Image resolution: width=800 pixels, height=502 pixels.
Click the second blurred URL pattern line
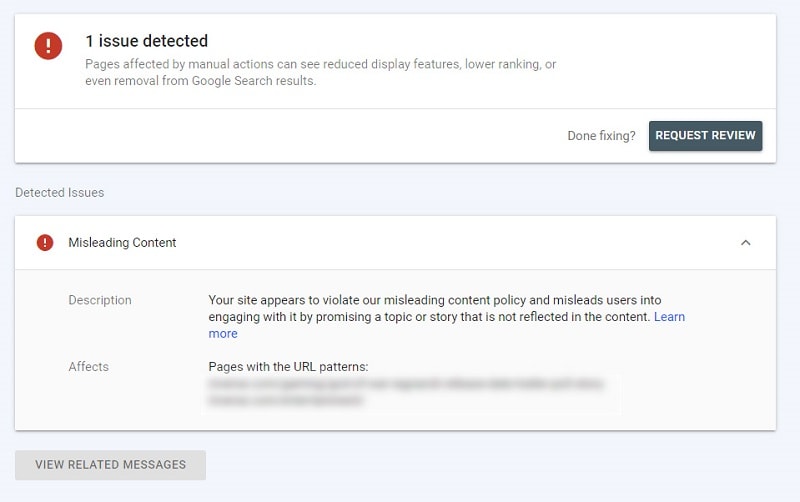coord(286,400)
